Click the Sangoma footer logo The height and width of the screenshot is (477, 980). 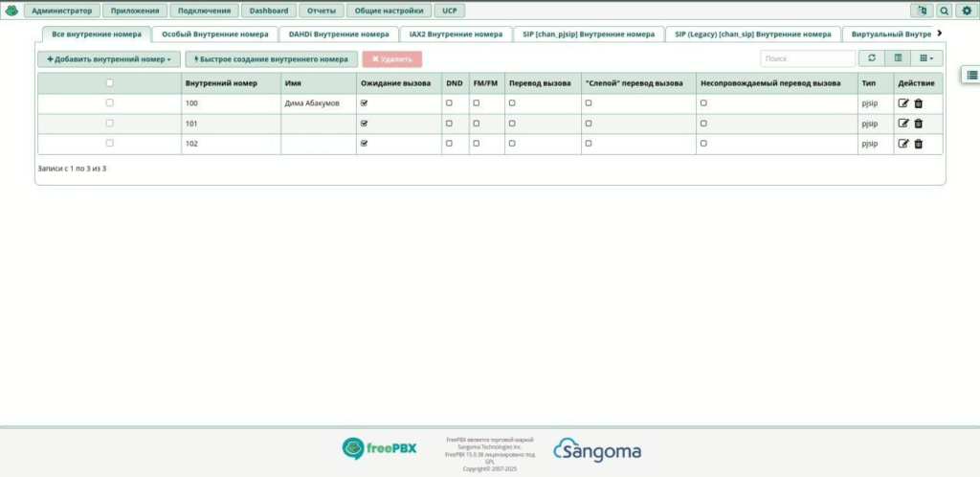[597, 450]
